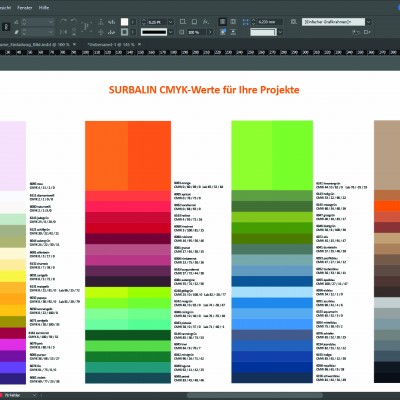Click lower-left distribute icon under align icons
400x400 pixels.
101,32
